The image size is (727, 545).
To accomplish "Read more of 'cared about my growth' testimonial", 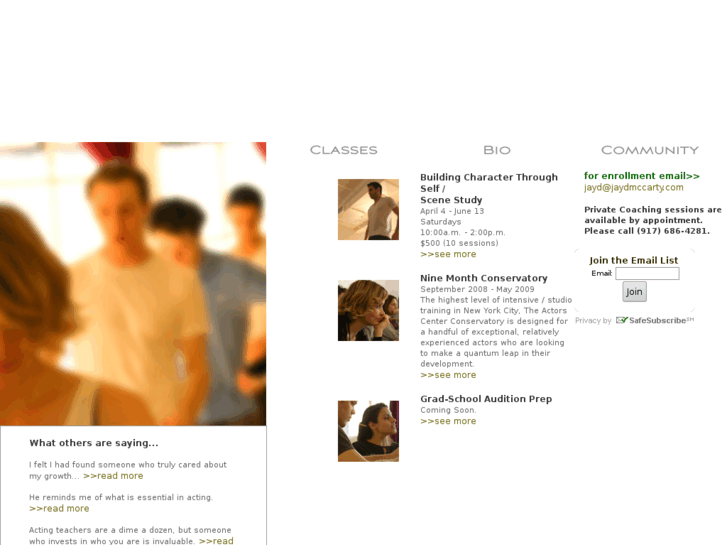I will 113,476.
